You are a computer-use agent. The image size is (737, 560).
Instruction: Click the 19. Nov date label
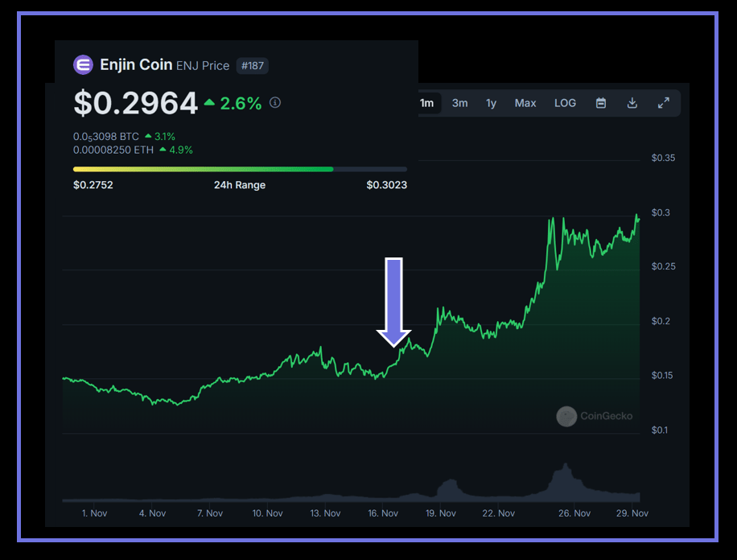pyautogui.click(x=441, y=513)
